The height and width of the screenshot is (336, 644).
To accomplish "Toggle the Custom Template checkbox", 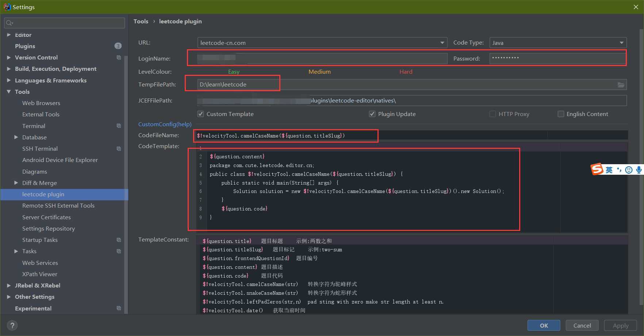I will [200, 114].
